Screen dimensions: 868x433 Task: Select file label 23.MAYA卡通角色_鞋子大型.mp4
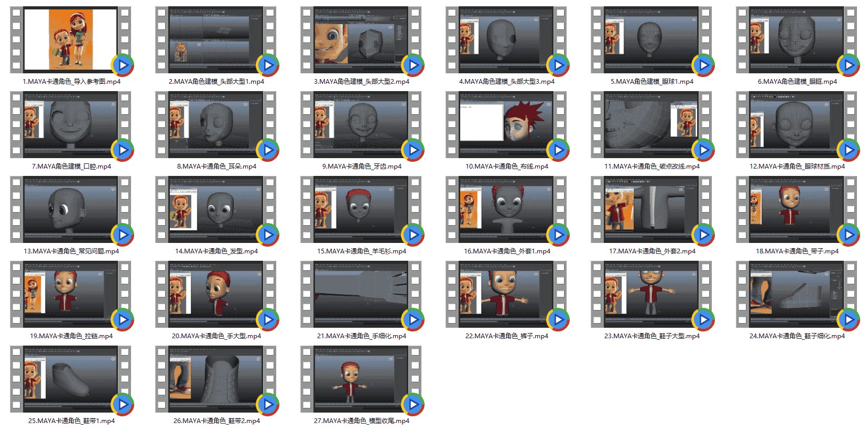tap(652, 336)
